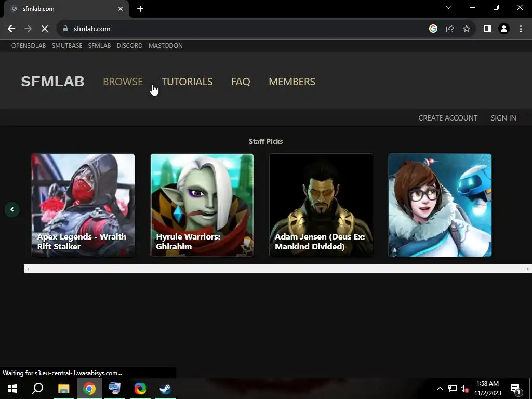532x399 pixels.
Task: Open SMUTBASE top bar link
Action: click(67, 46)
